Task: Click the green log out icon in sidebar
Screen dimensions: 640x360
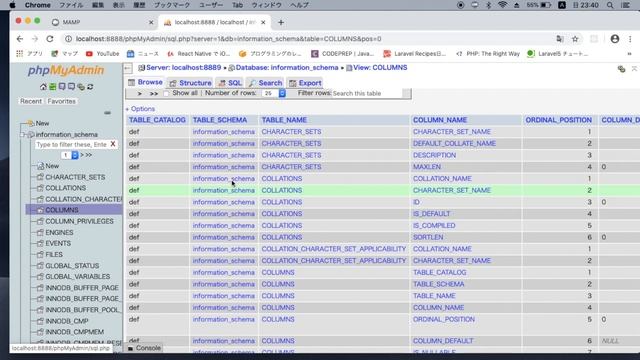Action: (x=53, y=87)
